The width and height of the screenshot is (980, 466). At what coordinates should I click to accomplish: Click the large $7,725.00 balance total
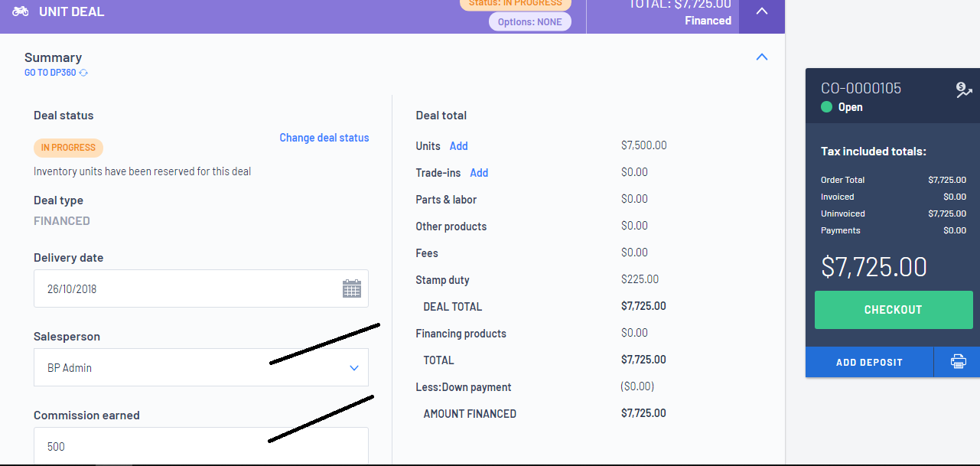pyautogui.click(x=874, y=266)
